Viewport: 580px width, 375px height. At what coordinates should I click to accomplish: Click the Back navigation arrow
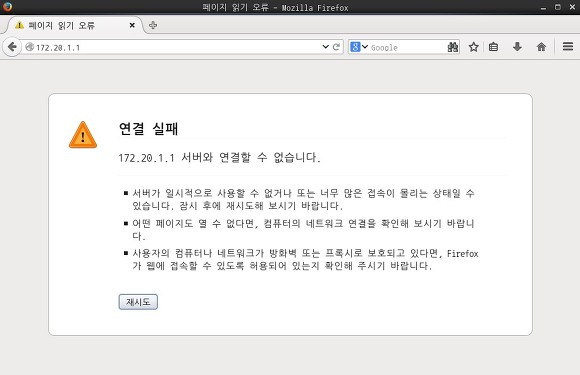12,47
